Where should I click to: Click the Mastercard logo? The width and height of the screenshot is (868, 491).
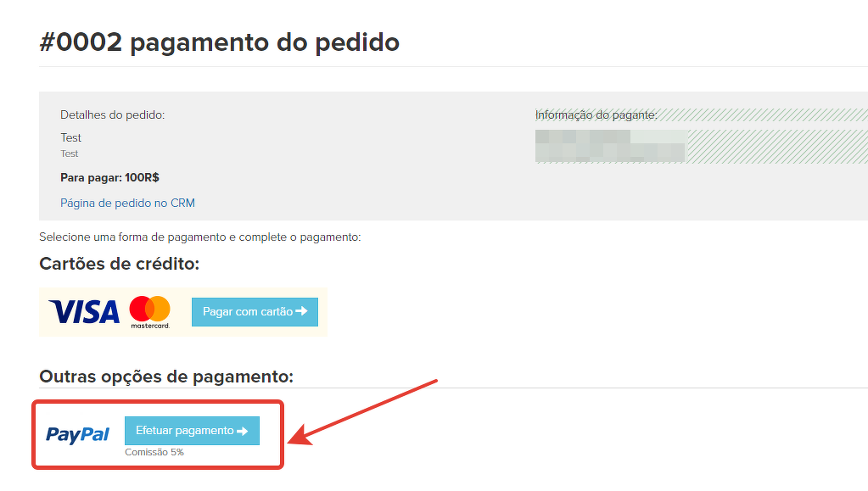[x=150, y=312]
